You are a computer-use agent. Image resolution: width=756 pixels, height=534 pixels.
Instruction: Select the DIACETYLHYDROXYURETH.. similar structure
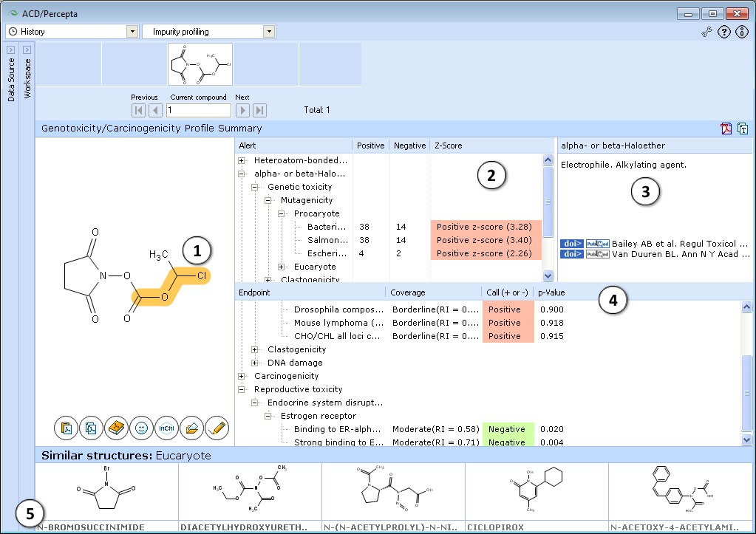tap(250, 497)
